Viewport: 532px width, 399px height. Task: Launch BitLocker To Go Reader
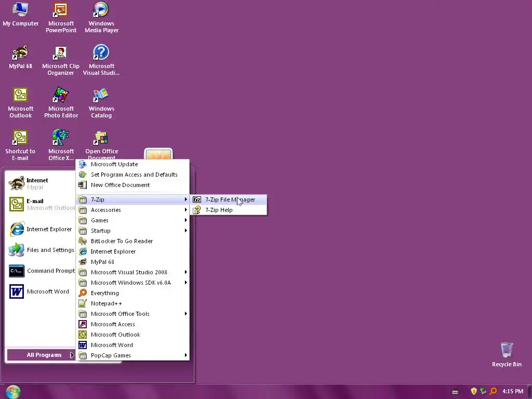point(133,241)
